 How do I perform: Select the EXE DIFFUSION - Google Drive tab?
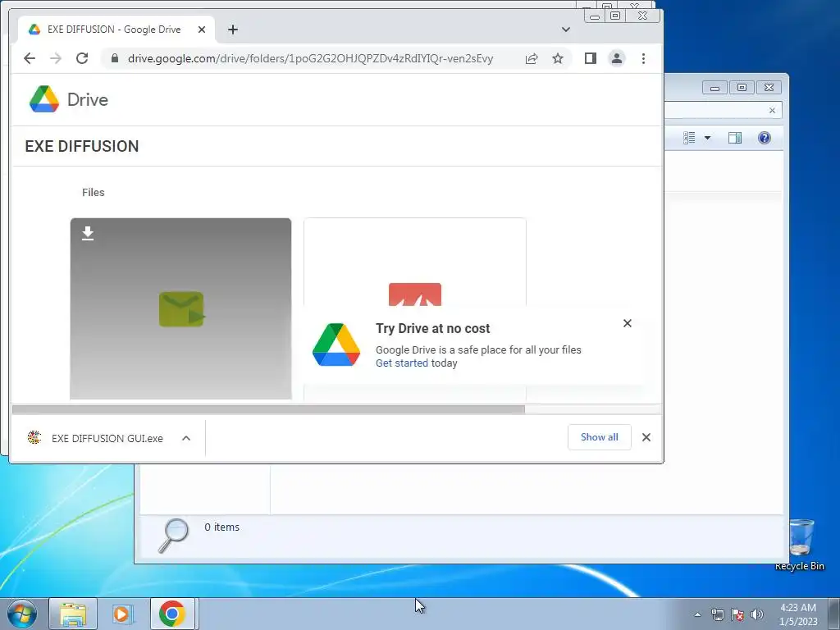pos(113,30)
